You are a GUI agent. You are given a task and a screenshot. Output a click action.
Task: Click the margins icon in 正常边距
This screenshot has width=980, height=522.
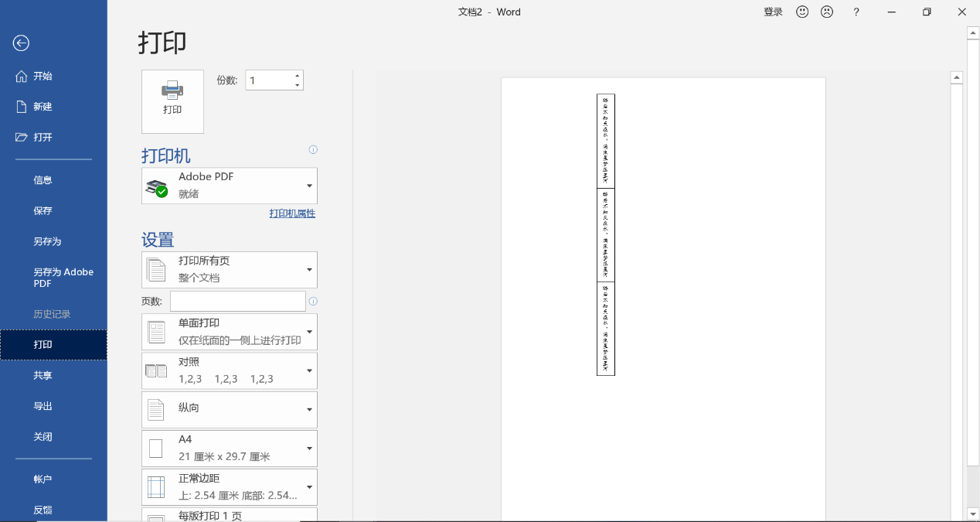tap(156, 487)
